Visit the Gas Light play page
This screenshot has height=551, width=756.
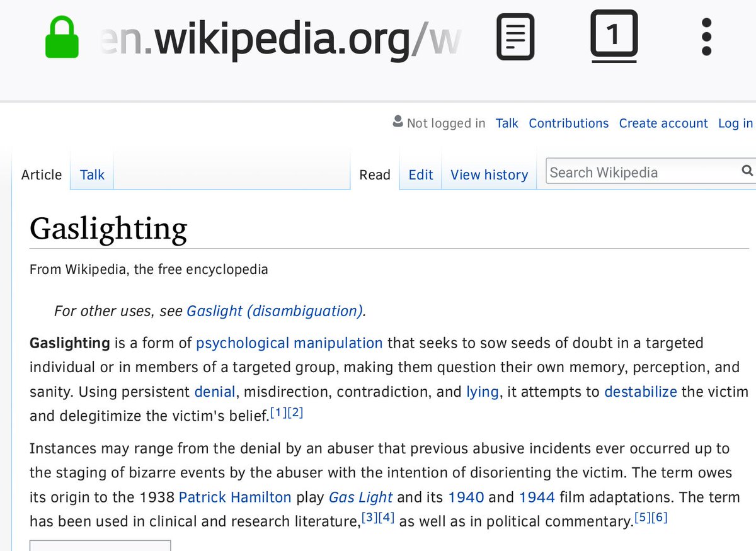[360, 497]
